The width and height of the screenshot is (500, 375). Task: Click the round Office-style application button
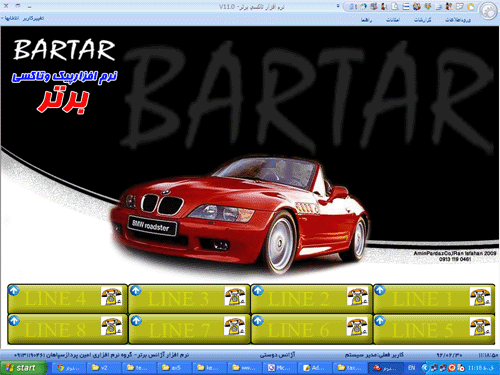pos(489,11)
